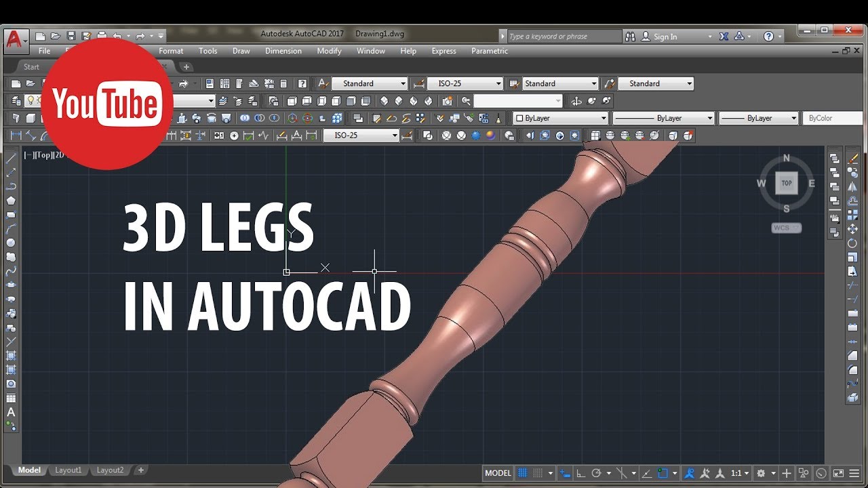Open the Format menu

[171, 51]
